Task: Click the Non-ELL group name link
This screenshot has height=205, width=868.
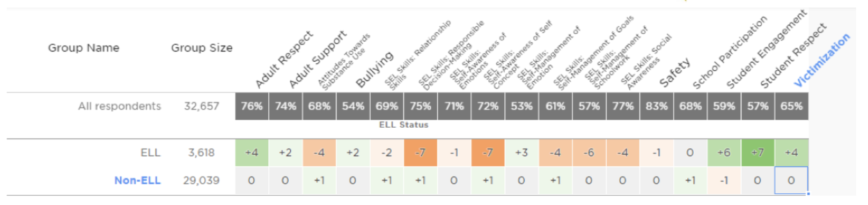Action: tap(137, 181)
